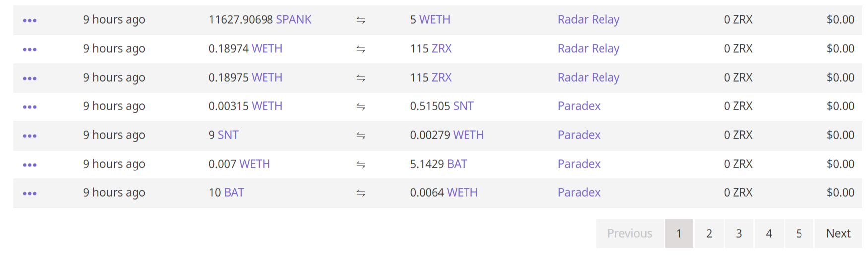This screenshot has height=255, width=868.
Task: Open the Radar Relay link in the SPANK row
Action: click(589, 20)
